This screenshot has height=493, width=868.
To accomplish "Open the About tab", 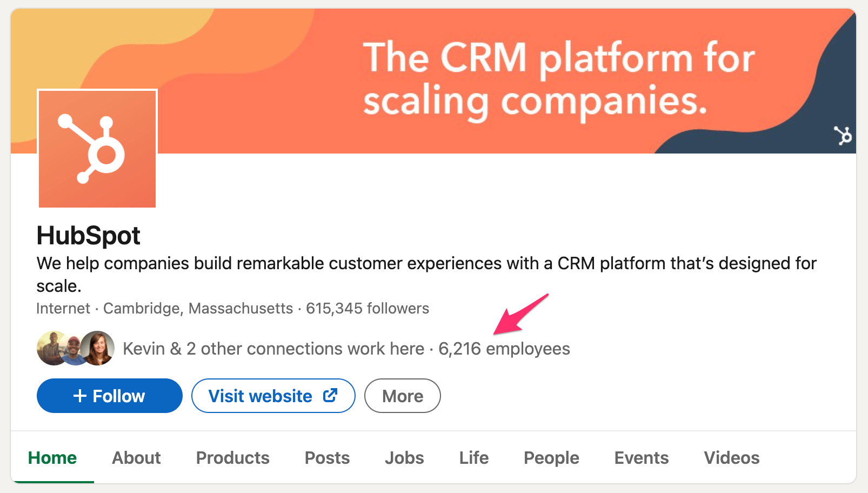I will click(x=136, y=458).
